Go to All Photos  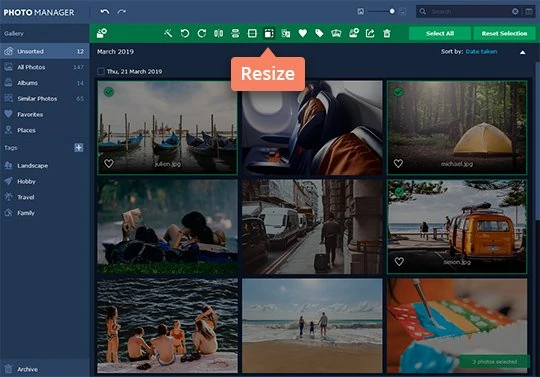(x=44, y=67)
